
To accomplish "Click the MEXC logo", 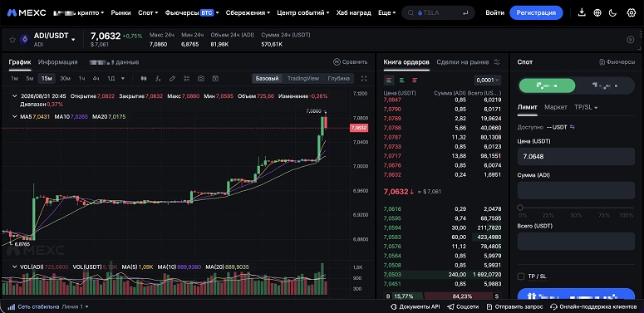I will pyautogui.click(x=27, y=12).
